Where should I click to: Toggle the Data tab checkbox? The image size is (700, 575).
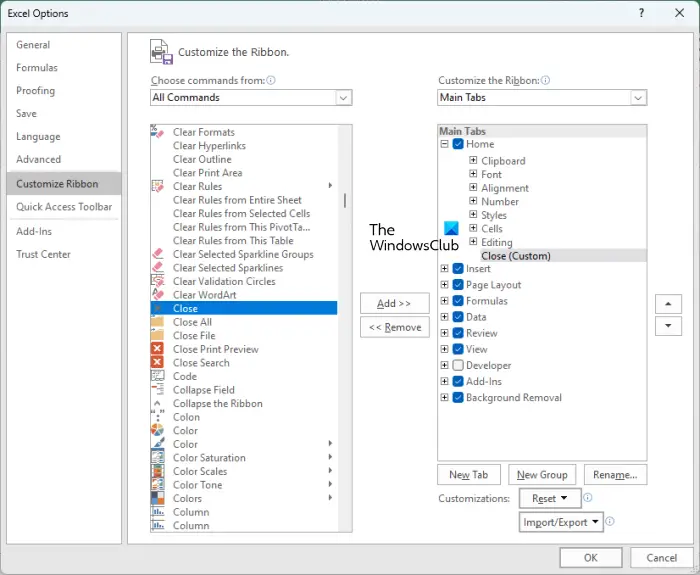click(x=458, y=317)
